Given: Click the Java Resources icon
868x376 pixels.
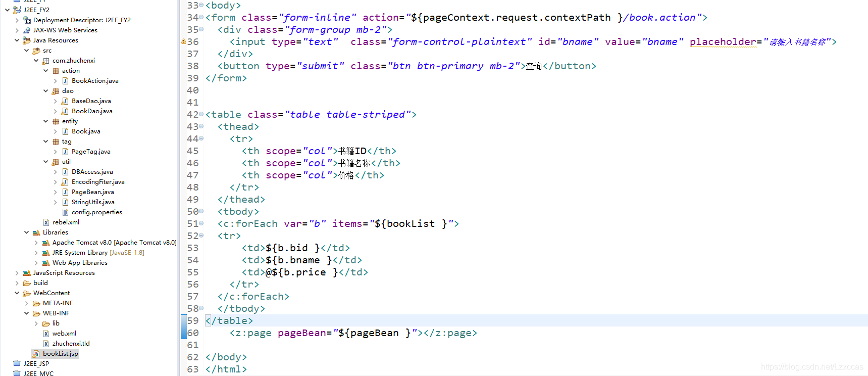Looking at the screenshot, I should point(27,40).
